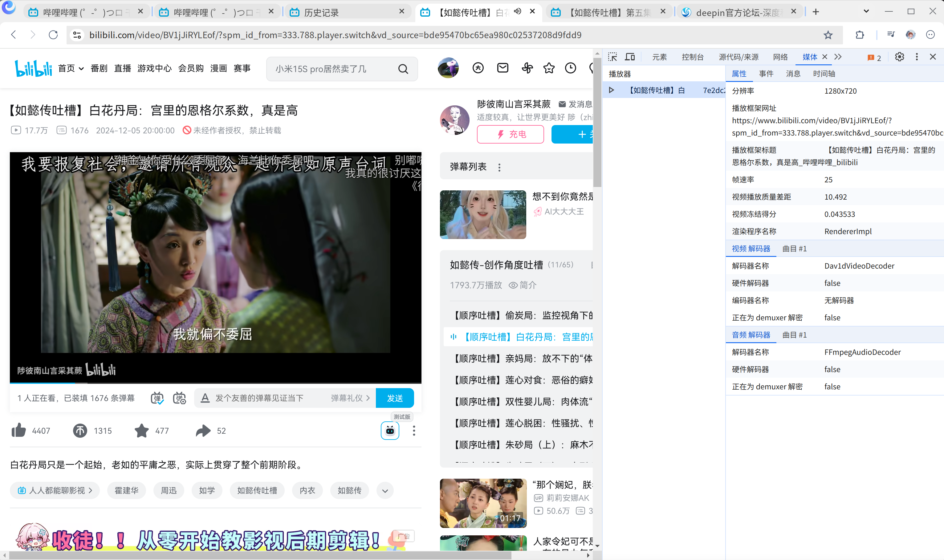Open more actions dots beside AI assistant
The width and height of the screenshot is (944, 560).
[414, 431]
